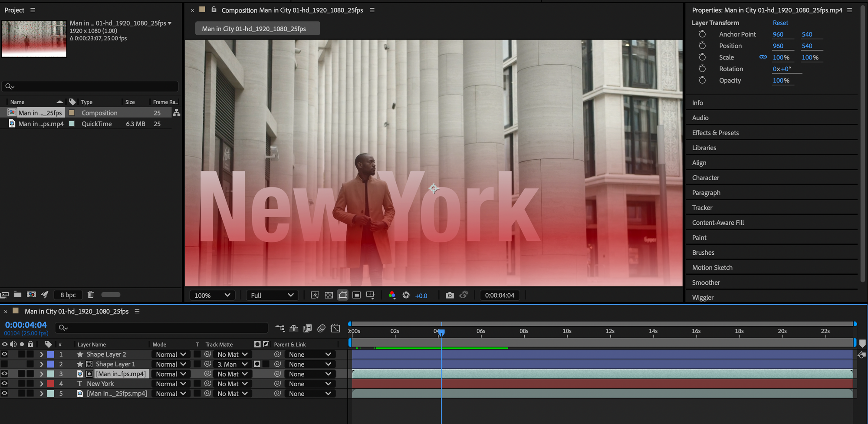The width and height of the screenshot is (868, 424).
Task: Show Shape Layer 1 using eye toggle
Action: pyautogui.click(x=4, y=364)
